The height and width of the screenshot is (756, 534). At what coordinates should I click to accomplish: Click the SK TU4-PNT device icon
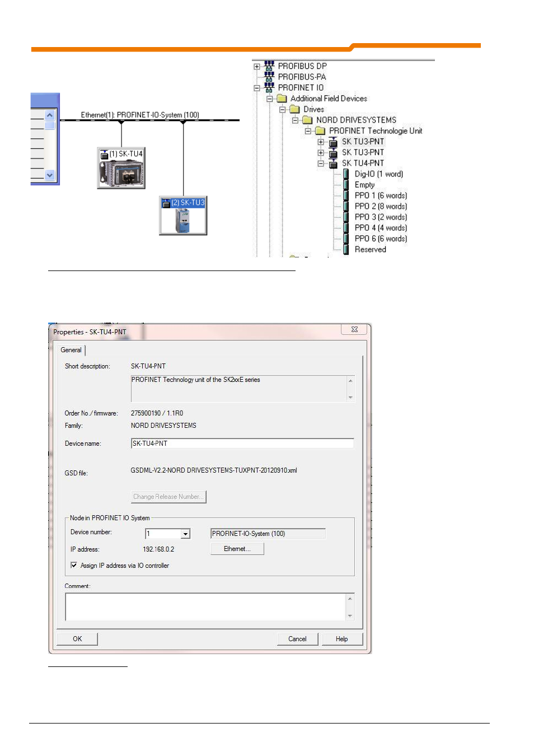333,164
